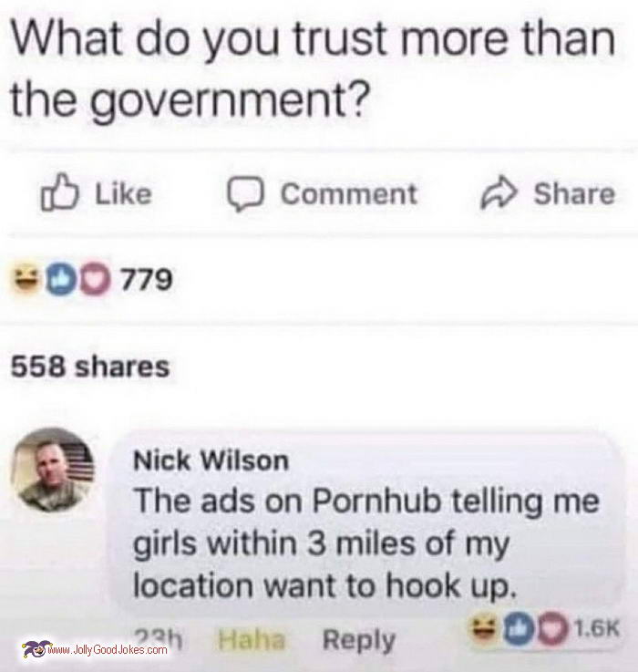Click the Share arrow icon
638x672 pixels.
pos(498,192)
